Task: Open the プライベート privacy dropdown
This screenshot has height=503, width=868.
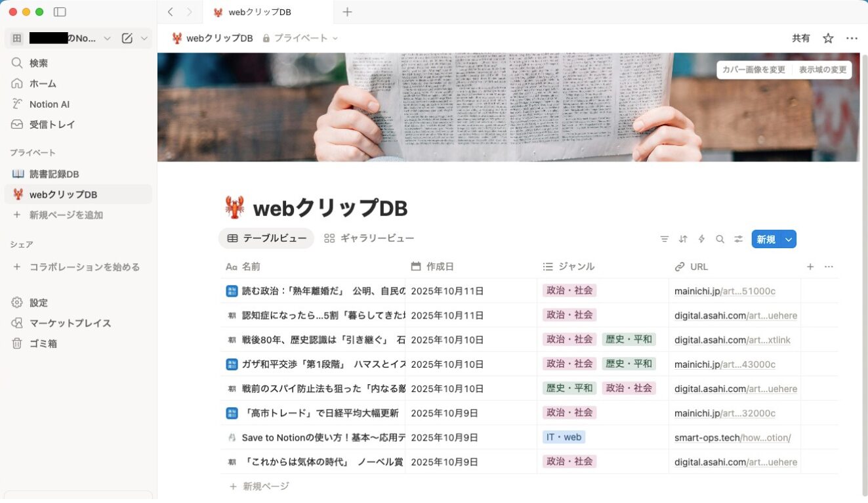Action: click(300, 38)
